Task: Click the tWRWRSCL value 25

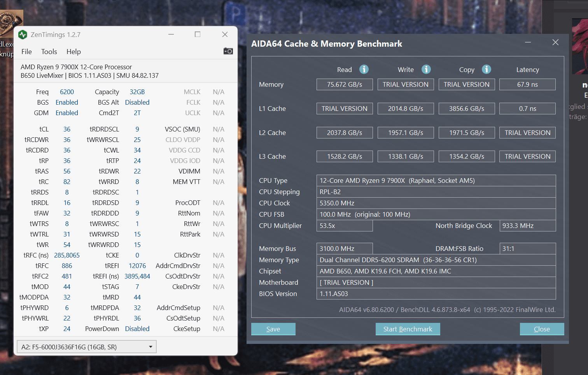Action: pyautogui.click(x=137, y=140)
